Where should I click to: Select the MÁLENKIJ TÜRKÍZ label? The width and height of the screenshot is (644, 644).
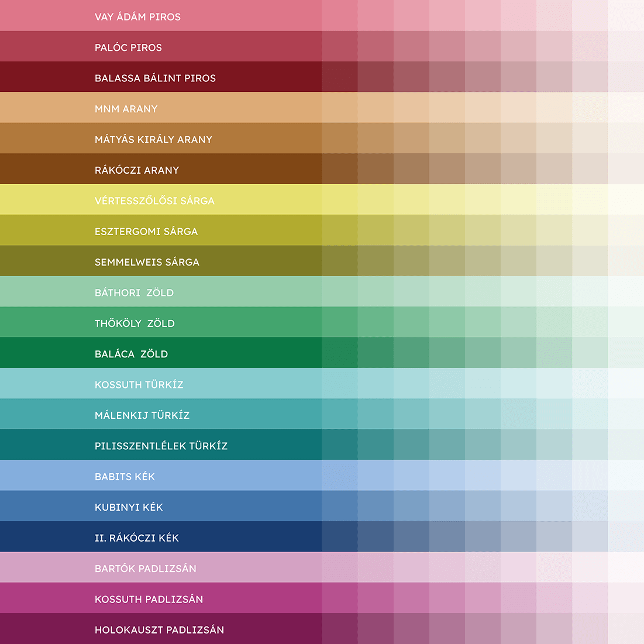[x=142, y=415]
